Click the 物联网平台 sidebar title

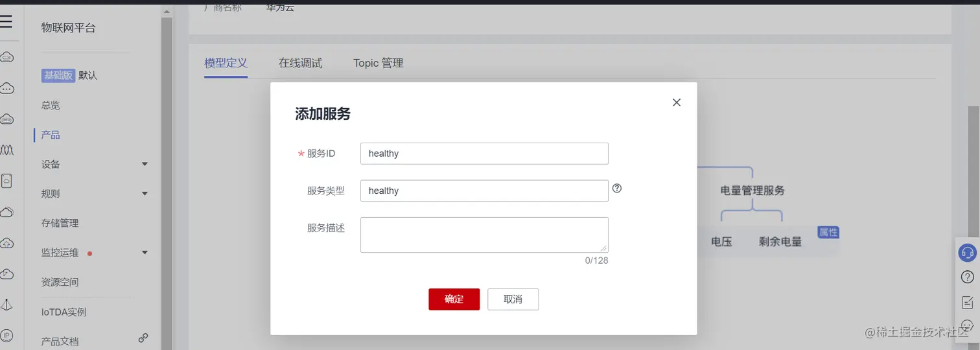pyautogui.click(x=69, y=28)
